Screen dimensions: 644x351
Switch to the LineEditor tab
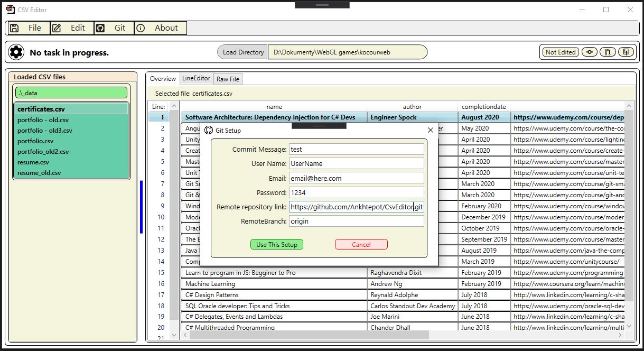tap(196, 78)
